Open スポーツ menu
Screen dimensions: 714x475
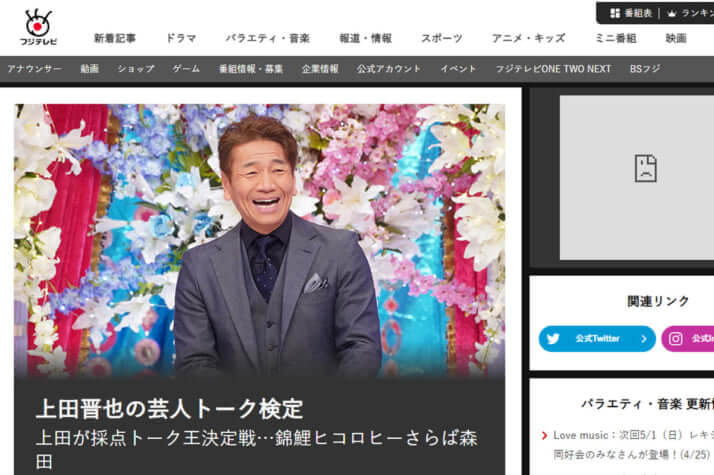441,38
